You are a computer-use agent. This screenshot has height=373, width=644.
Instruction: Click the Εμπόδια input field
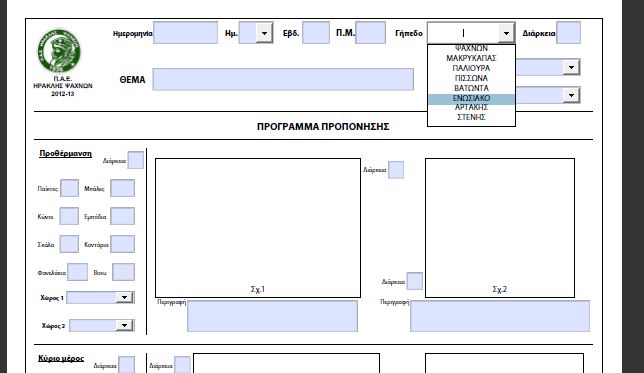[122, 216]
